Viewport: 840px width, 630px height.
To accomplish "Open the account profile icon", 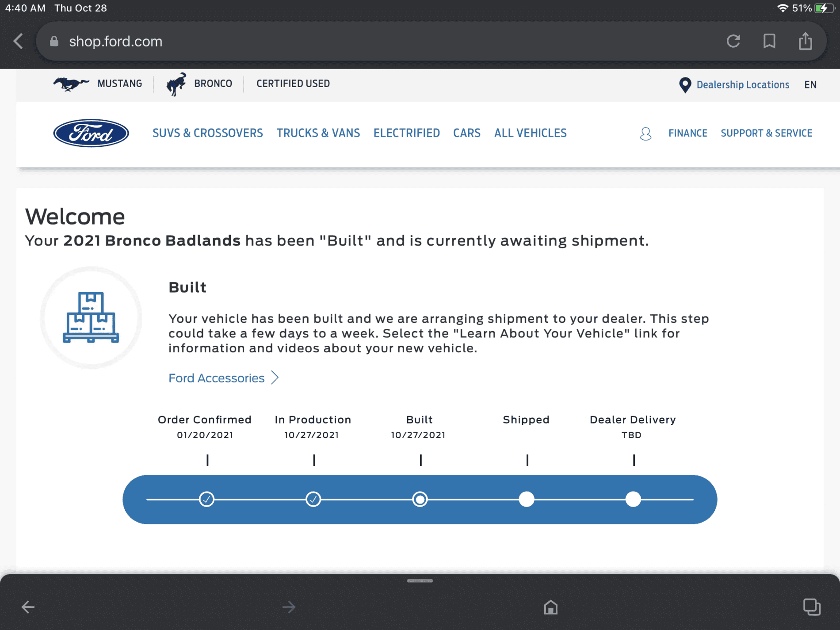I will [x=645, y=134].
